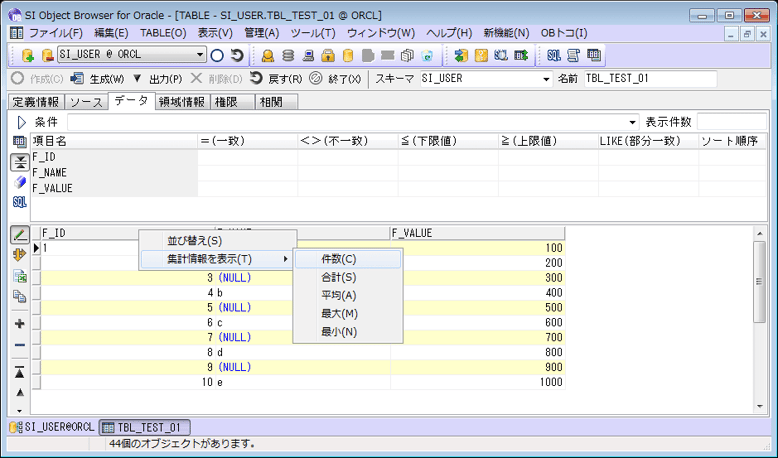Click the minus delete-row icon
The height and width of the screenshot is (458, 778).
click(20, 345)
